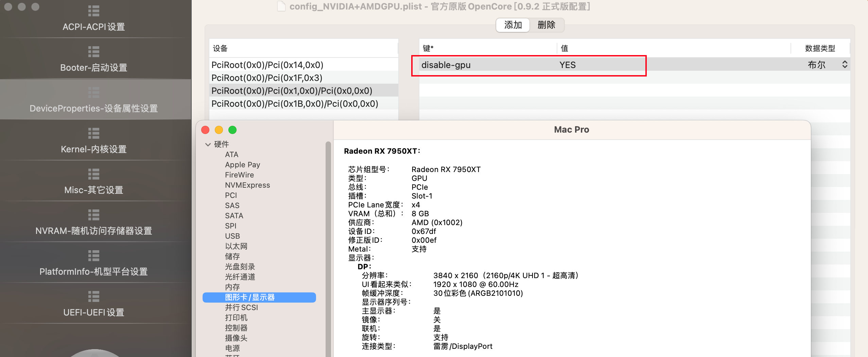Open PlatformInfo-机型平台设置 section icon
Viewport: 868px width, 357px height.
pyautogui.click(x=93, y=256)
